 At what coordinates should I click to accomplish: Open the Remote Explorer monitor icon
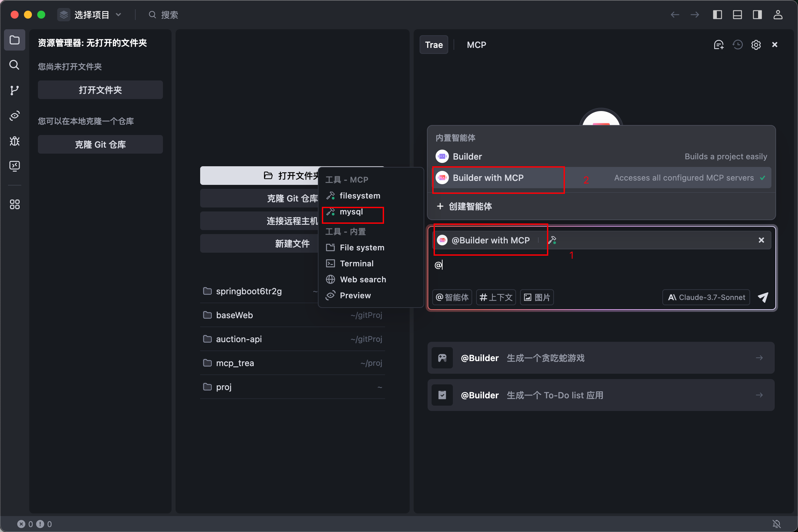14,166
